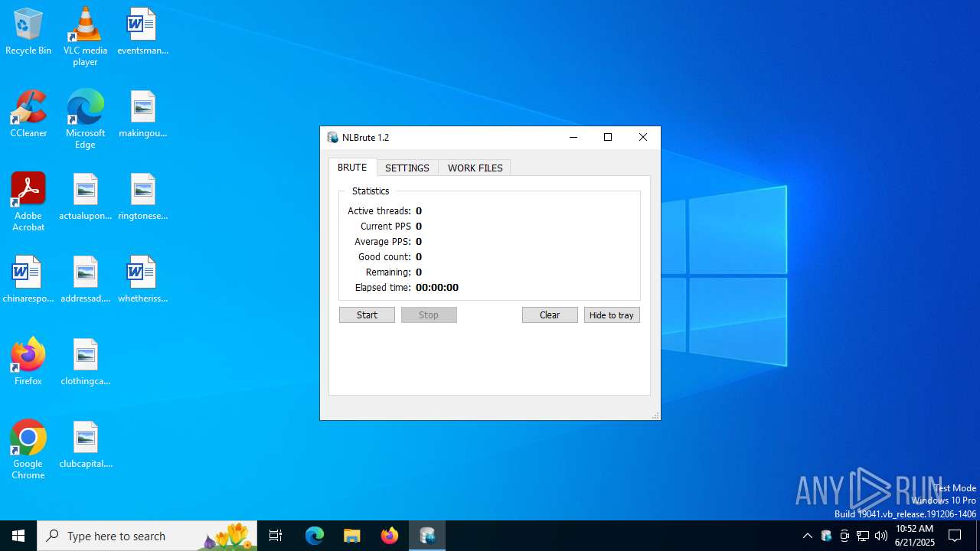
Task: Select the Firefox desktop shortcut
Action: pos(28,362)
